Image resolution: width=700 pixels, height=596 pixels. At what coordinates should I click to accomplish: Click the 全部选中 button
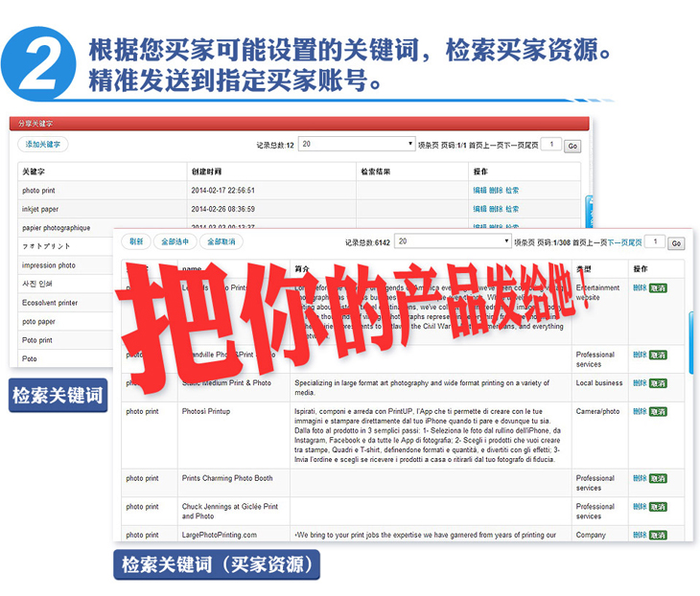(175, 241)
